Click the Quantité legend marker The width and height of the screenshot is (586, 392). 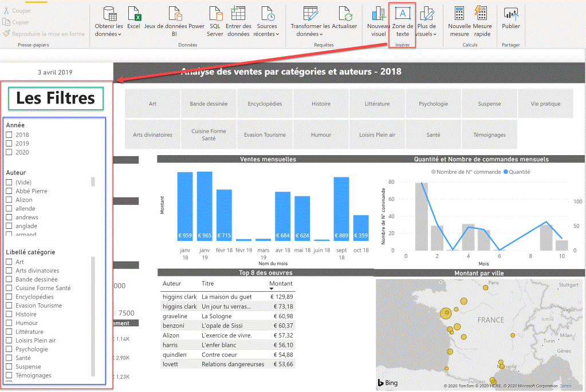(x=506, y=172)
